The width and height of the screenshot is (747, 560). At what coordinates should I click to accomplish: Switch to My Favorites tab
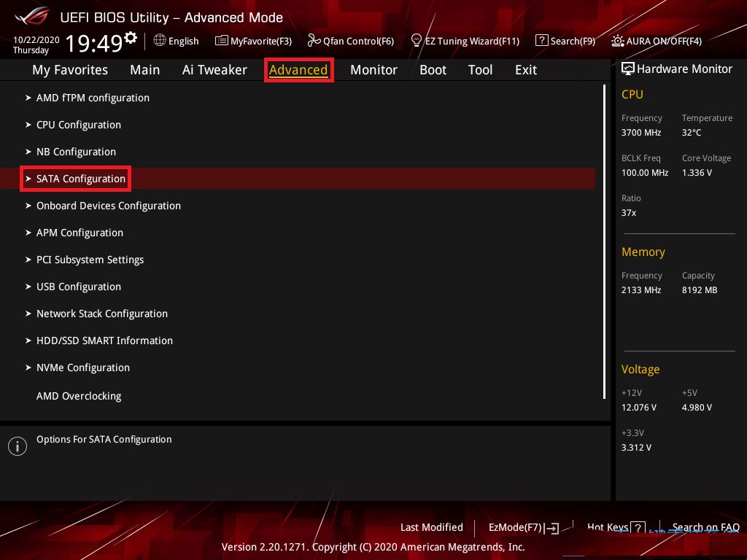tap(70, 69)
